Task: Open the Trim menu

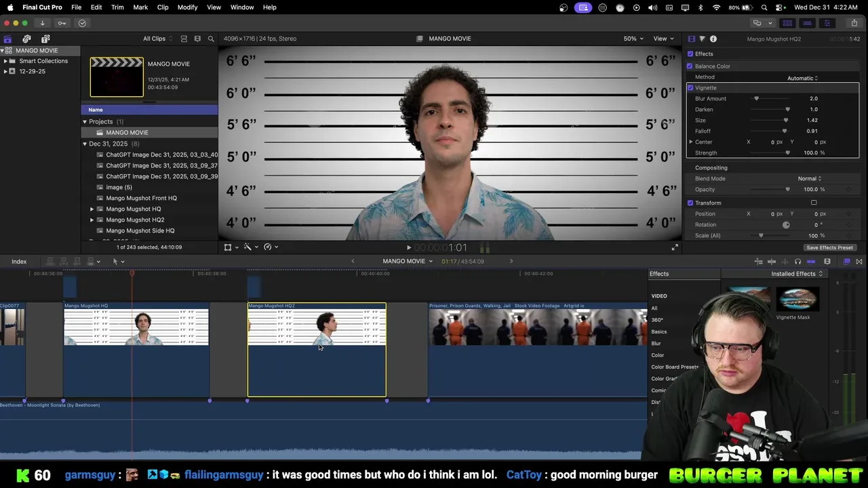Action: [x=117, y=7]
